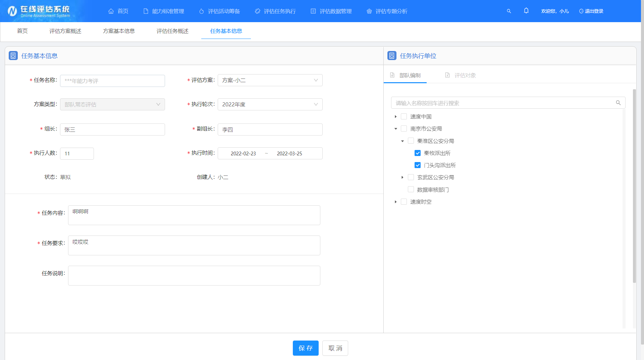Focus the empty 任务说明 text area
The height and width of the screenshot is (360, 644).
click(x=194, y=275)
